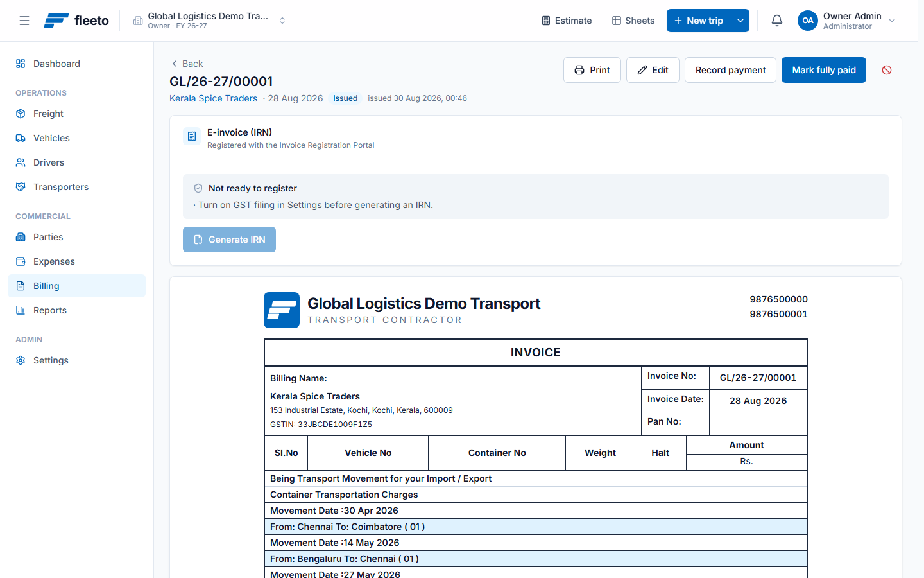The height and width of the screenshot is (578, 924).
Task: Edit this invoice
Action: coord(653,70)
